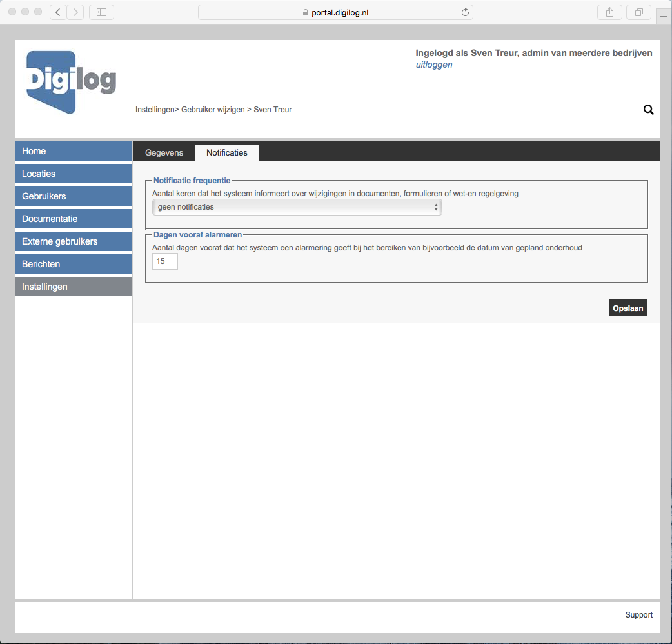Reload the page with refresh icon
The width and height of the screenshot is (672, 644).
(x=464, y=12)
